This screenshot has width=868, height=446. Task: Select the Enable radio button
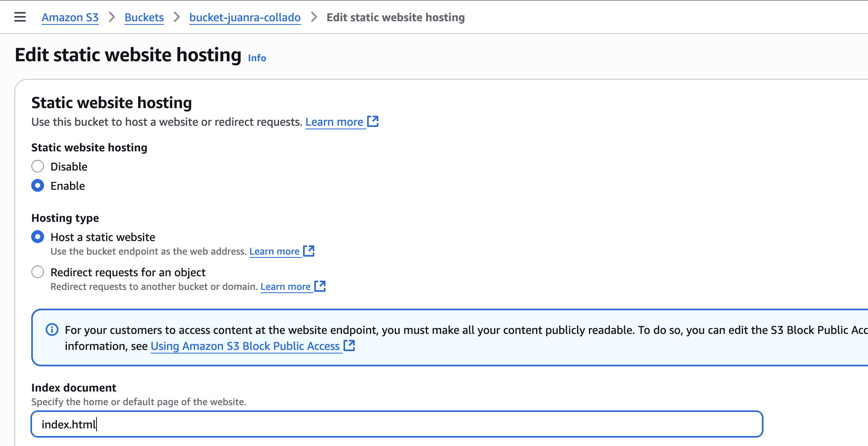tap(38, 185)
